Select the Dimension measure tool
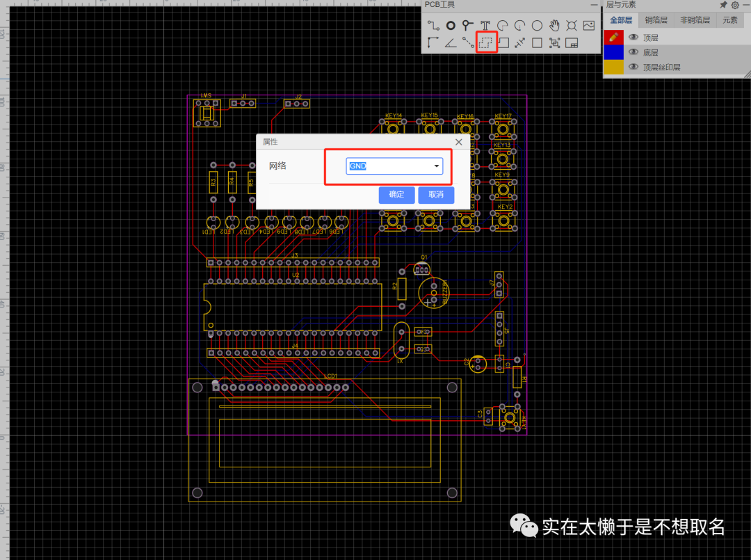This screenshot has width=751, height=560. pos(519,42)
